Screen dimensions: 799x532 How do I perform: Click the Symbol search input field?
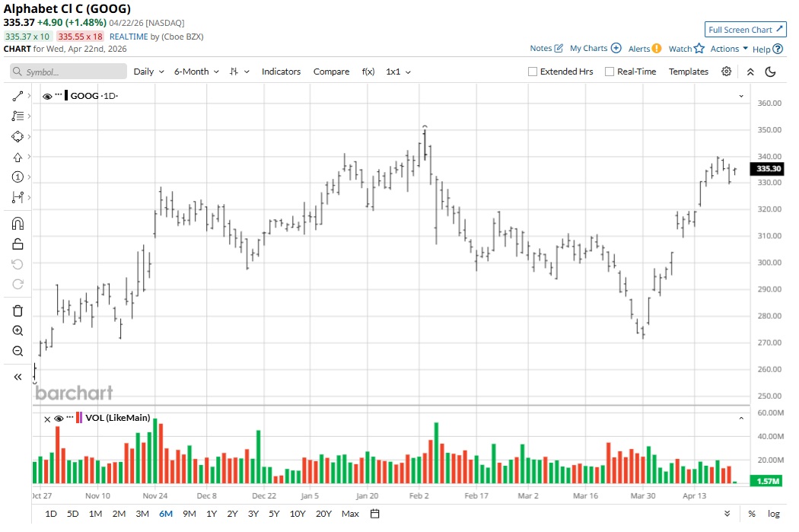[x=68, y=72]
